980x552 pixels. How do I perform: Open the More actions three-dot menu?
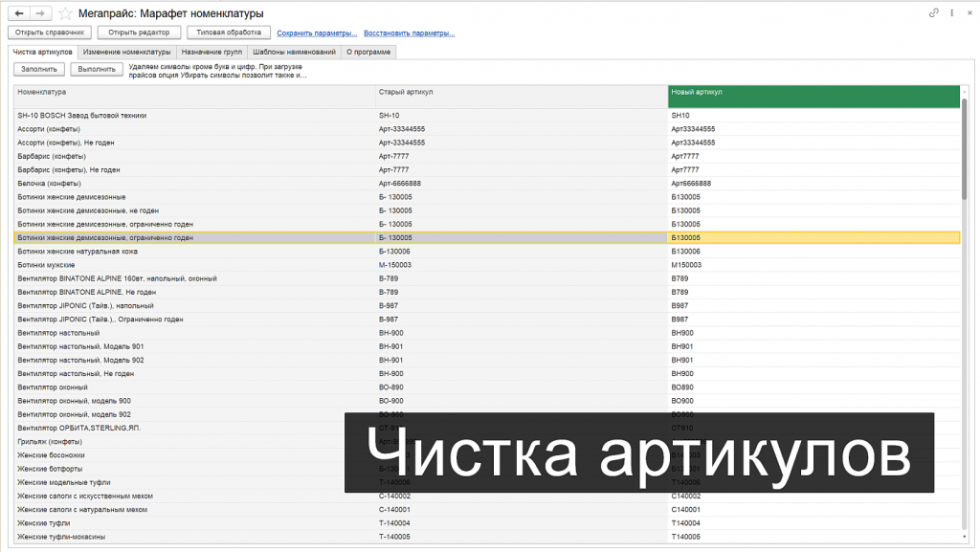click(x=952, y=12)
